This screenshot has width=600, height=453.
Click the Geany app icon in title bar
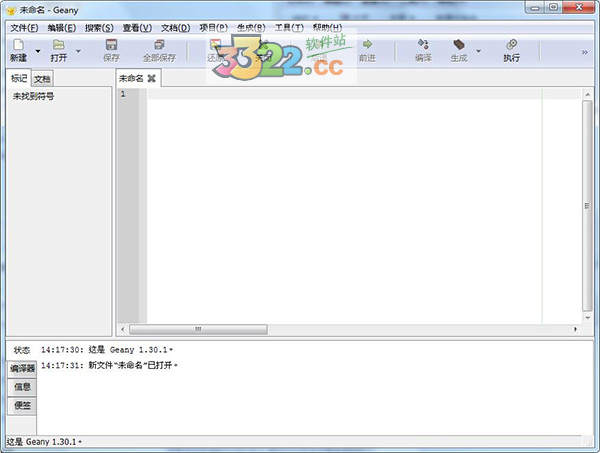click(11, 11)
